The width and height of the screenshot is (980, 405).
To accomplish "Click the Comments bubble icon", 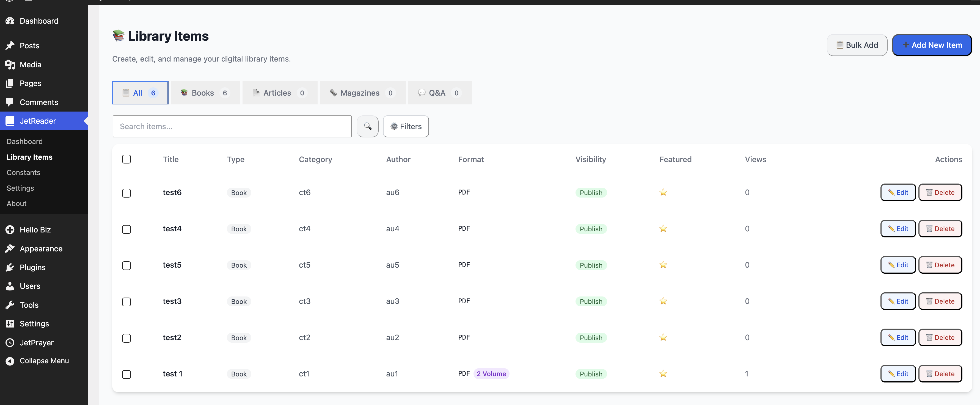I will click(10, 102).
